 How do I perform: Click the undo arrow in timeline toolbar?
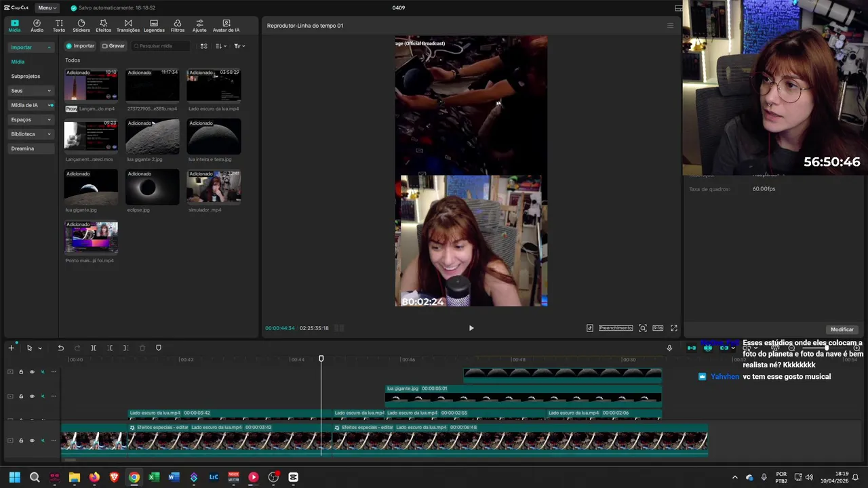pyautogui.click(x=60, y=348)
